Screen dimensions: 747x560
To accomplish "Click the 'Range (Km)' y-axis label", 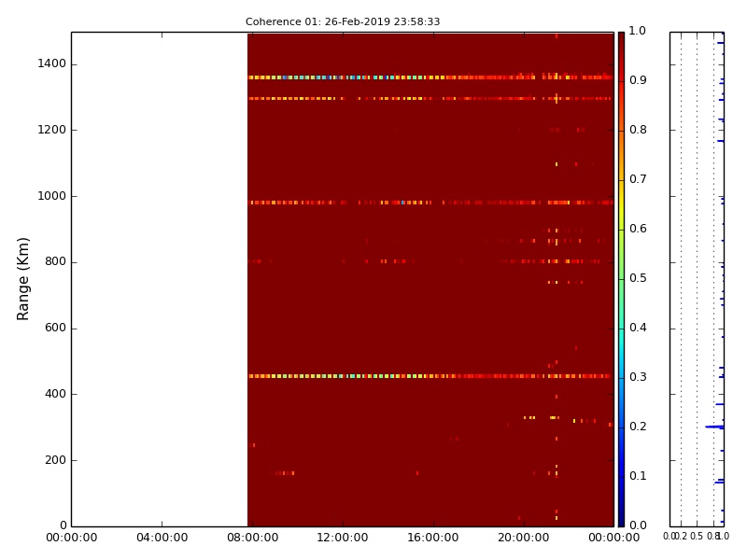I will point(22,279).
